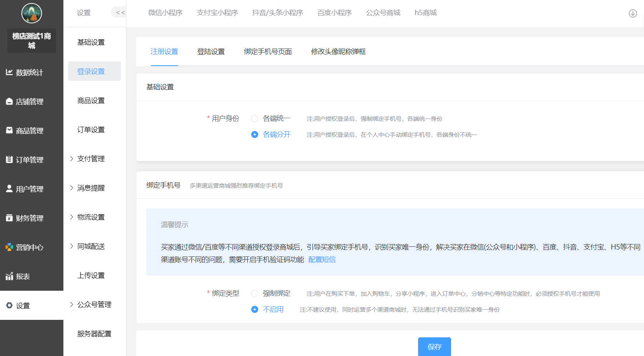This screenshot has height=356, width=644.
Task: Open h5商城 top navigation
Action: coord(426,13)
